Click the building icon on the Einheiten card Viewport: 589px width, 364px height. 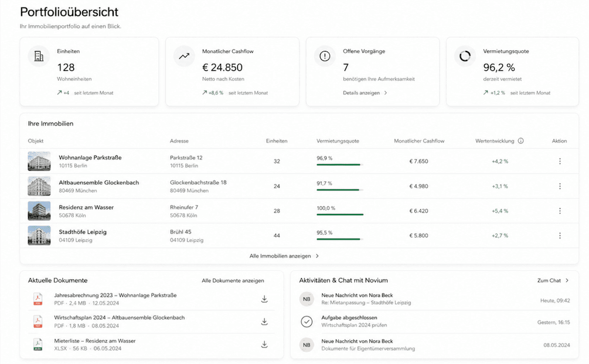(x=39, y=56)
